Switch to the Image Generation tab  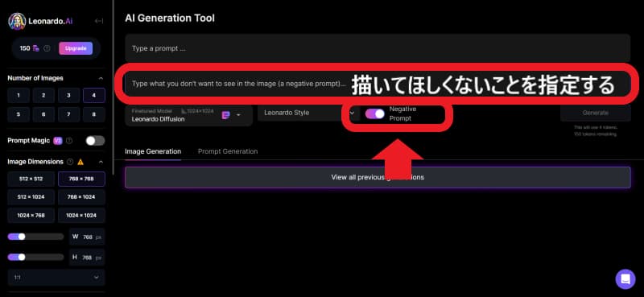(153, 151)
